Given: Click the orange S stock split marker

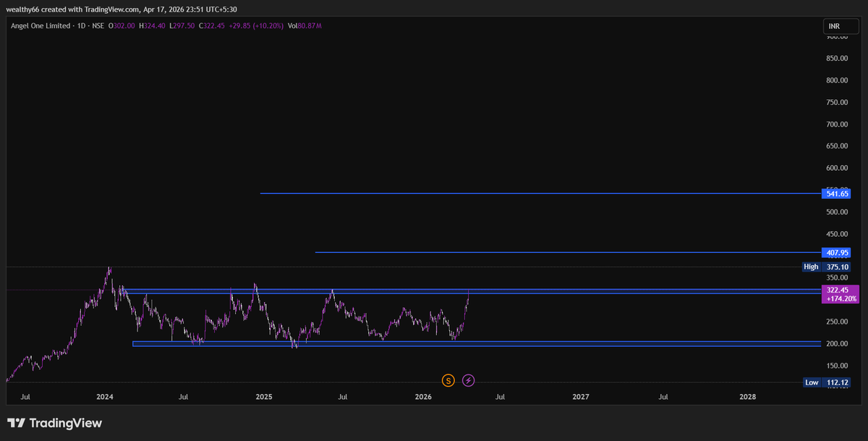Looking at the screenshot, I should [x=448, y=379].
